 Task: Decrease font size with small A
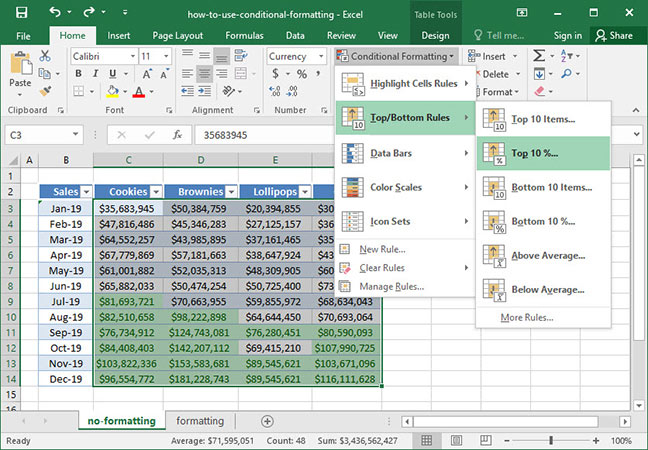164,74
